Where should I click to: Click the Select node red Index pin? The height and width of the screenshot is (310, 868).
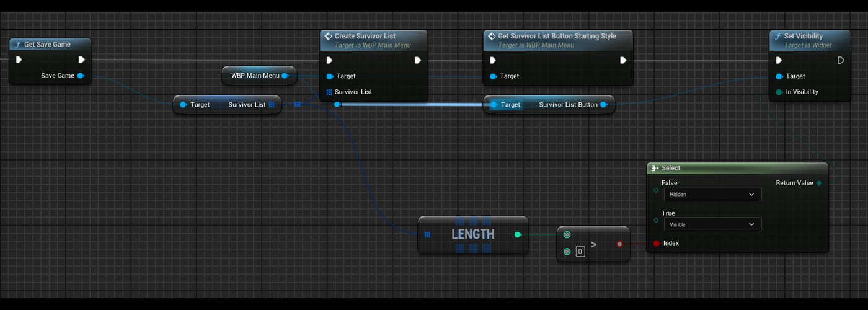point(657,243)
